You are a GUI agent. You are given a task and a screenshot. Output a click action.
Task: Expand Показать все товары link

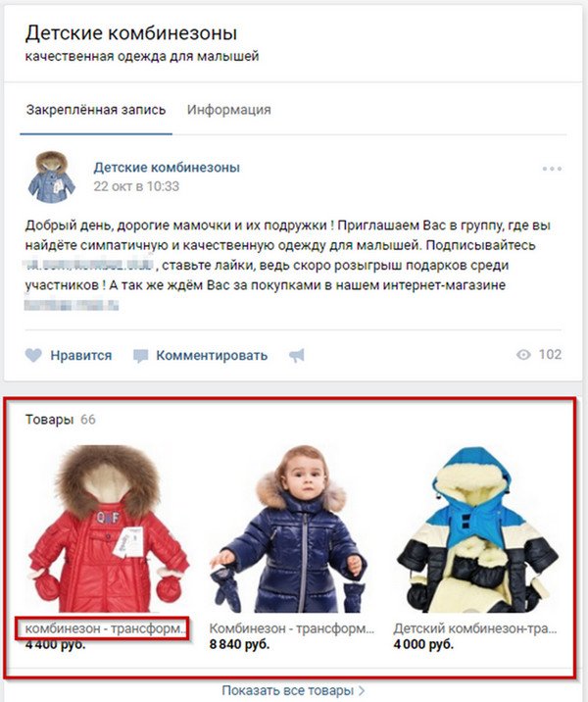click(293, 690)
